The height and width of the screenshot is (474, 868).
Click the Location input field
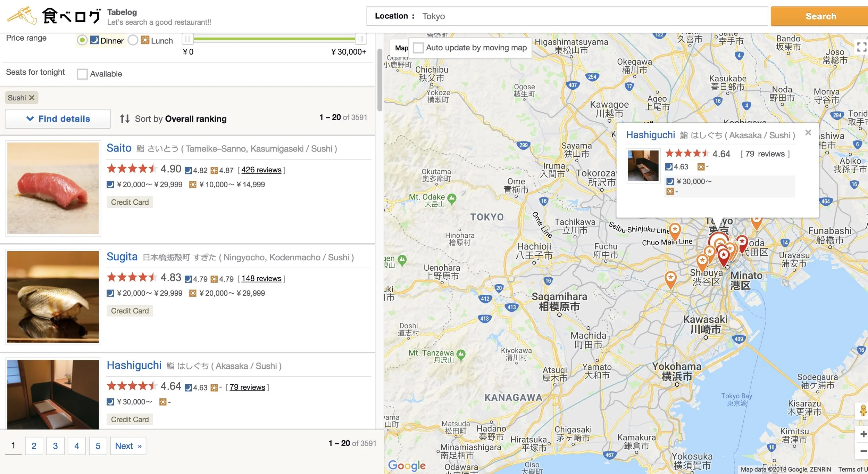coord(567,16)
